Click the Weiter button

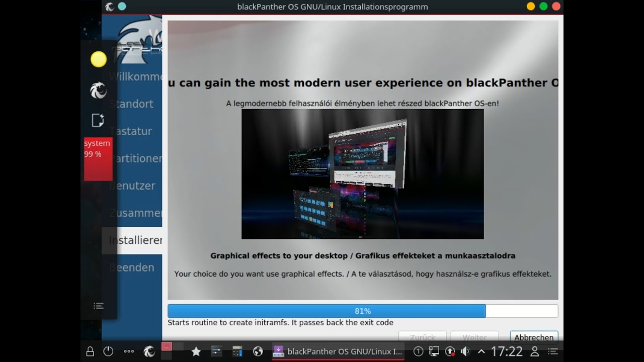[474, 337]
